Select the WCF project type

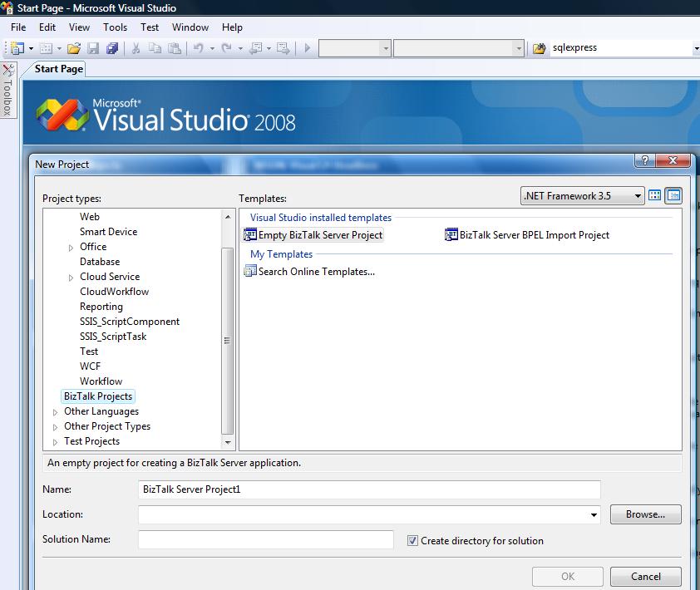point(90,366)
